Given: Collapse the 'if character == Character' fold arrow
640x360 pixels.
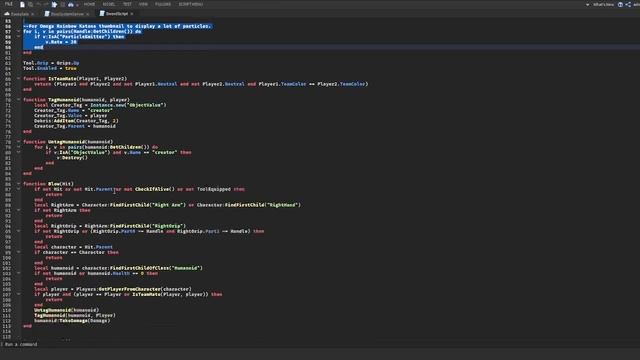Looking at the screenshot, I should (18, 252).
